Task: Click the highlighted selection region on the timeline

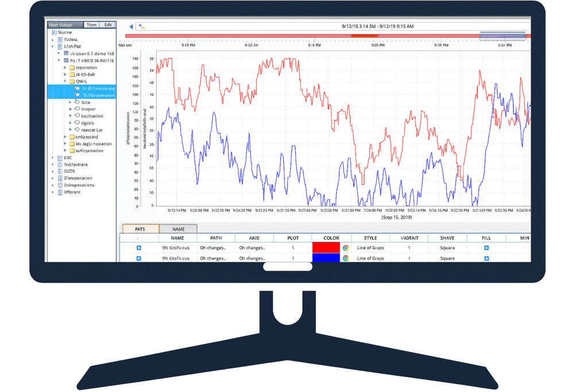Action: pyautogui.click(x=502, y=36)
